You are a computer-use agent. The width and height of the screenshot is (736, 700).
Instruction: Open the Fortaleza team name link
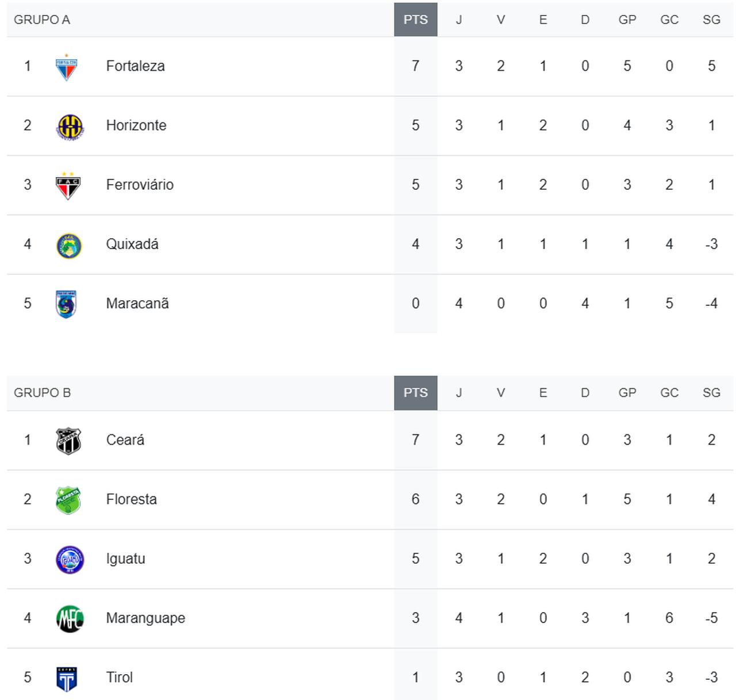tap(135, 66)
